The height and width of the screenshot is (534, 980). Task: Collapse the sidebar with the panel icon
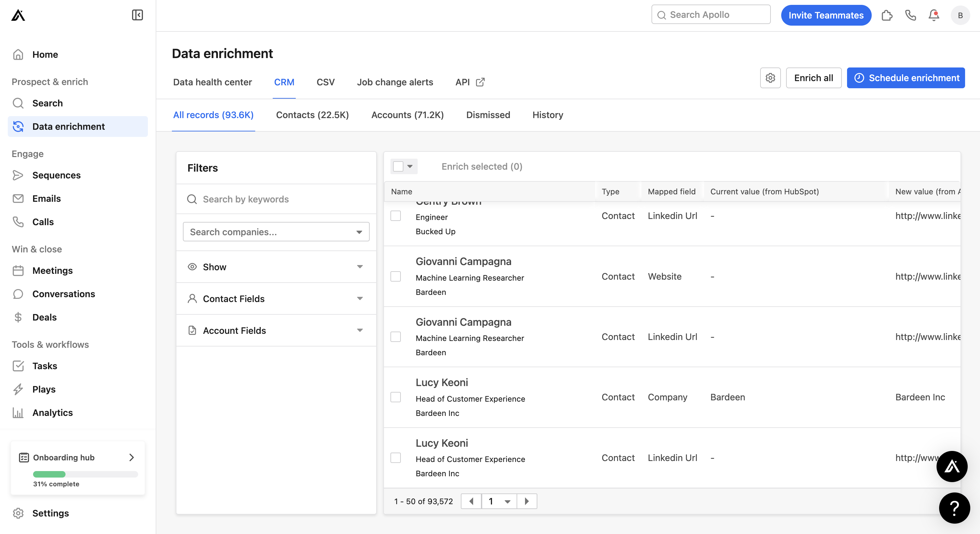click(x=137, y=15)
